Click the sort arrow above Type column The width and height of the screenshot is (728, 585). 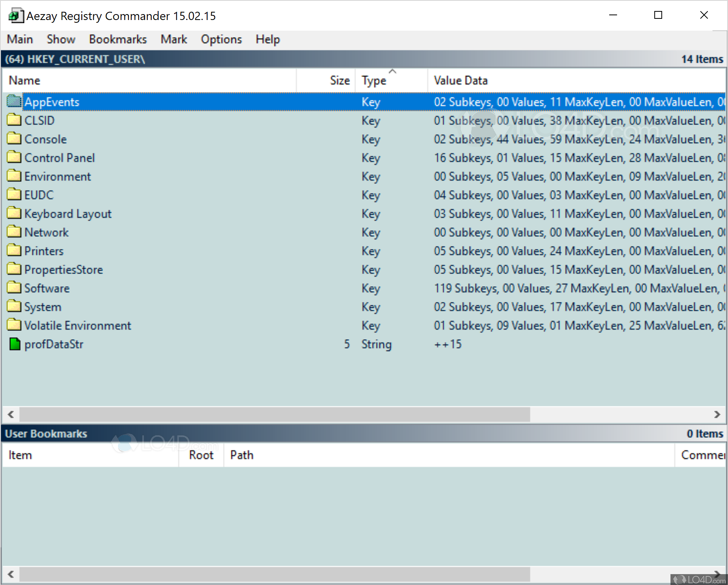point(392,71)
